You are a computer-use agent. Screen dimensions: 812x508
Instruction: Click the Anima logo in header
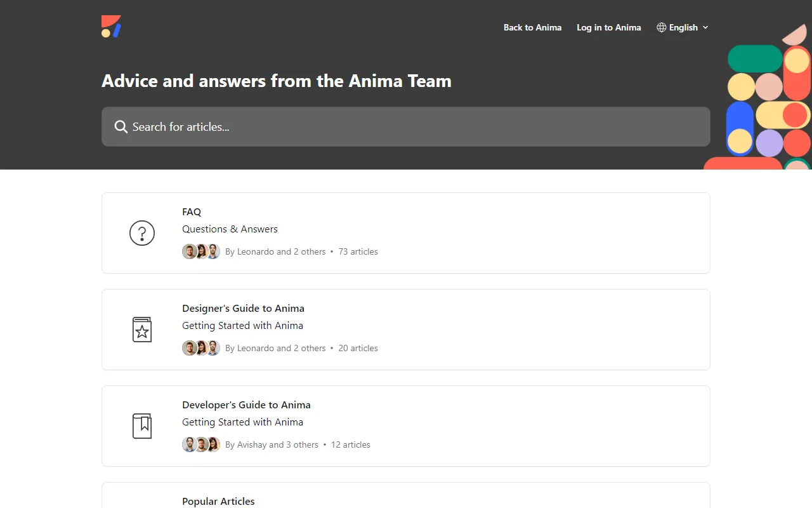click(111, 27)
